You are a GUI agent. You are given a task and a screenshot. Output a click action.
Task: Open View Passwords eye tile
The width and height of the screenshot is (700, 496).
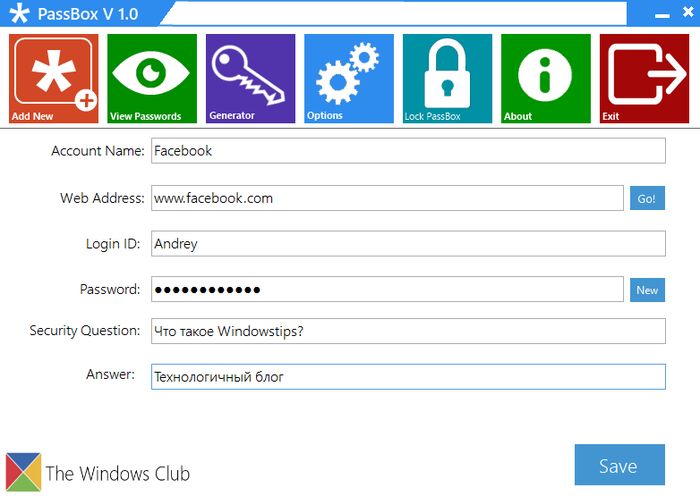coord(152,79)
